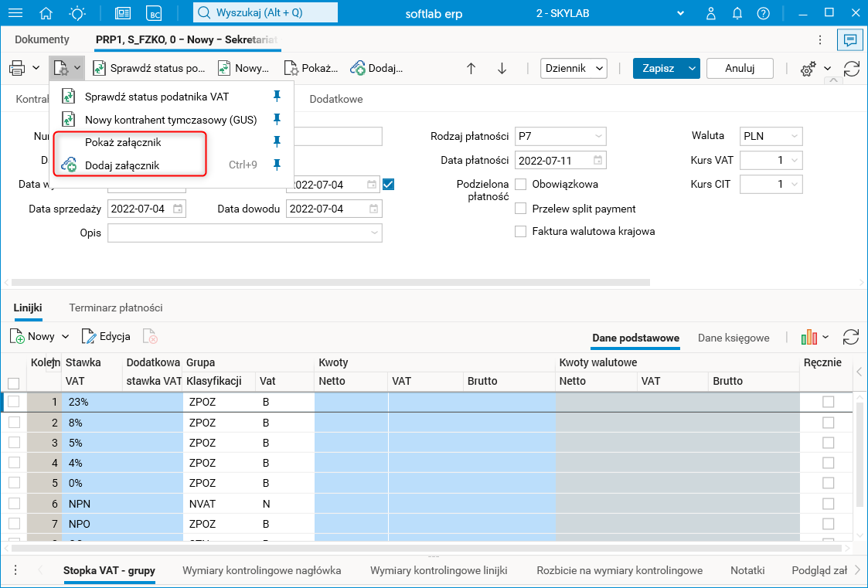This screenshot has width=868, height=588.
Task: Open the chat message panel icon
Action: pos(850,39)
